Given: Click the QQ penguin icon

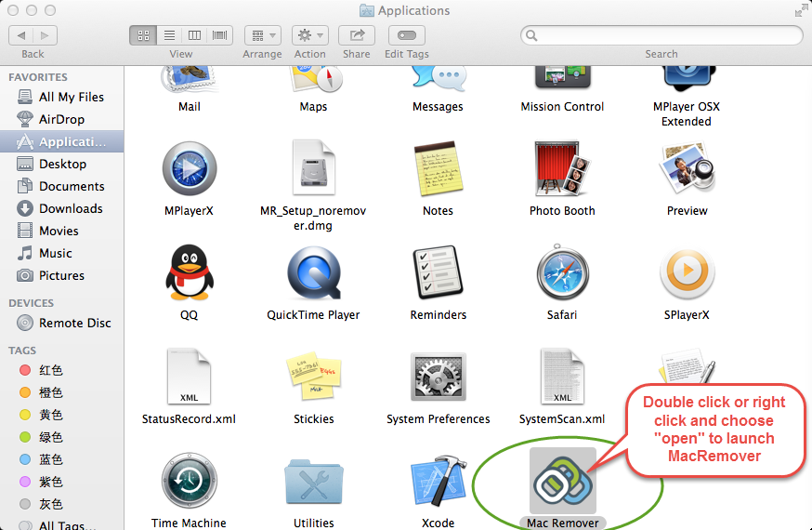Looking at the screenshot, I should click(189, 272).
